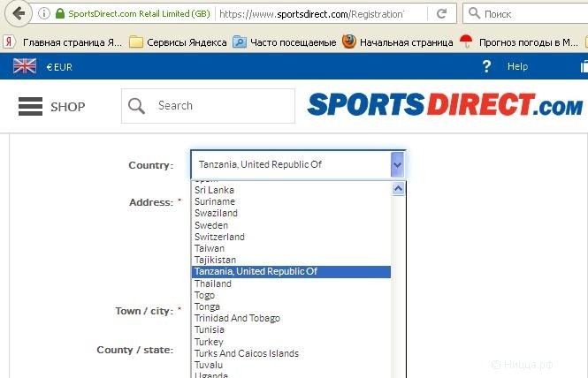Click inside the site Search field

click(221, 106)
